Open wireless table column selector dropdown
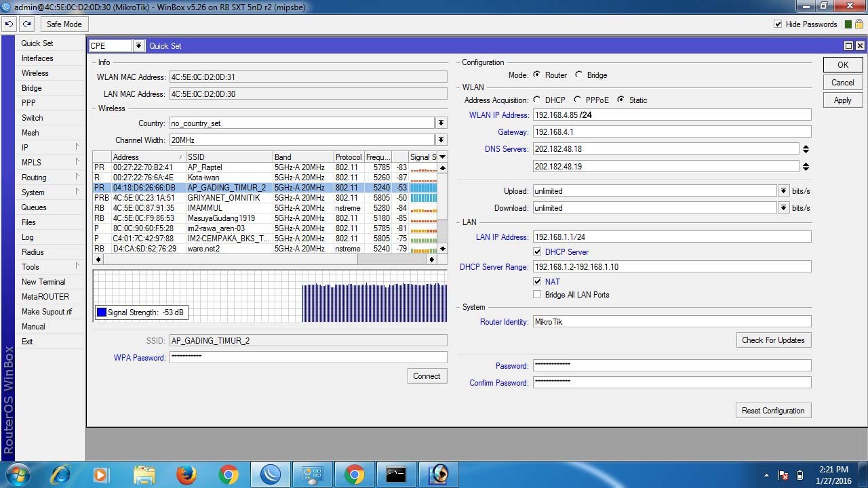Viewport: 868px width, 488px height. [442, 157]
